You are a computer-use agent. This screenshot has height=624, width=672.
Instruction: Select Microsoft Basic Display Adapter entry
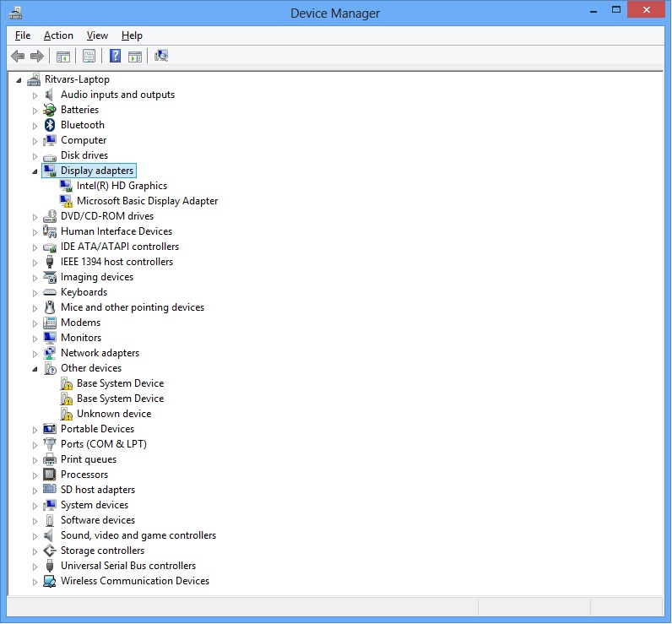pos(148,201)
